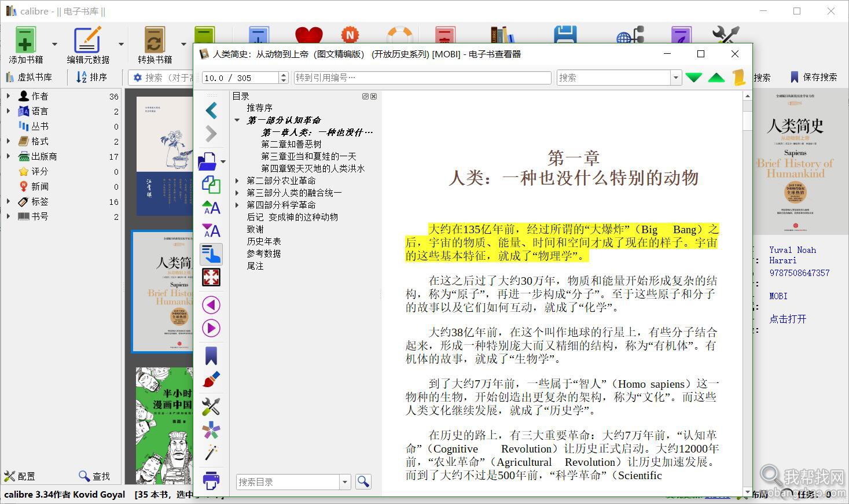Click the blue bookmark icon in viewer sidebar
849x504 pixels.
(211, 356)
